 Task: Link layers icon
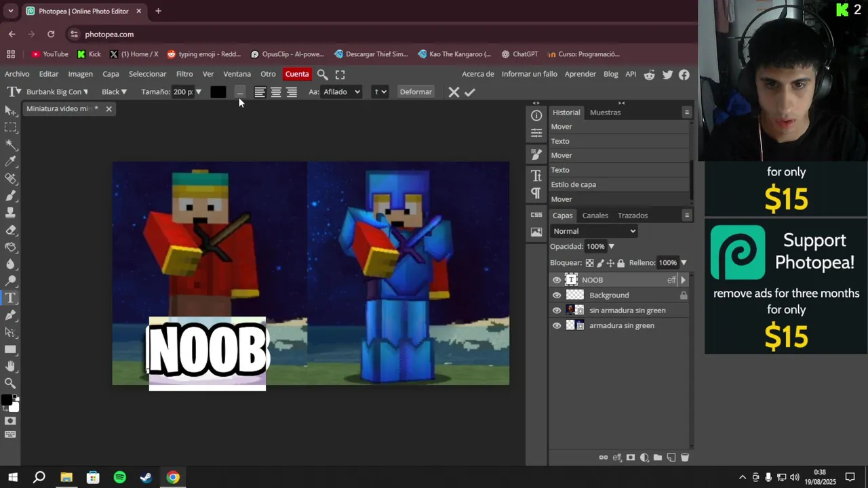pos(604,457)
